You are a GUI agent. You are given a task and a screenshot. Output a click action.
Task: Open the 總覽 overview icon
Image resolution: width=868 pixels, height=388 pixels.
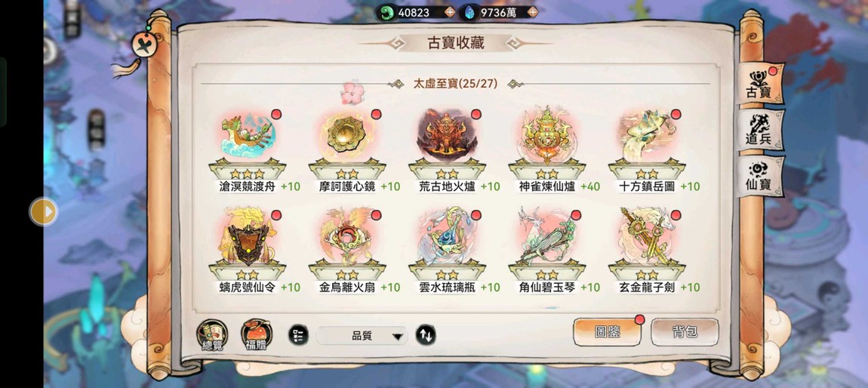[212, 335]
